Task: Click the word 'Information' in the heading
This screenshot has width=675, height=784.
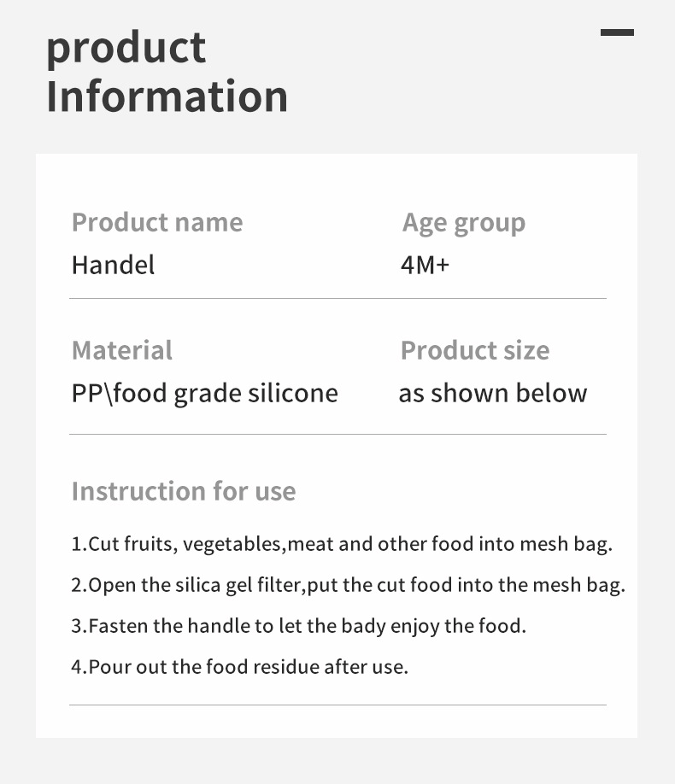Action: click(x=167, y=96)
